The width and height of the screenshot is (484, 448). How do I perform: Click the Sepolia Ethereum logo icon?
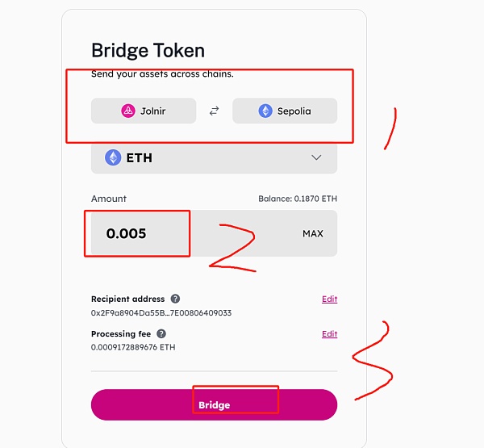[265, 111]
